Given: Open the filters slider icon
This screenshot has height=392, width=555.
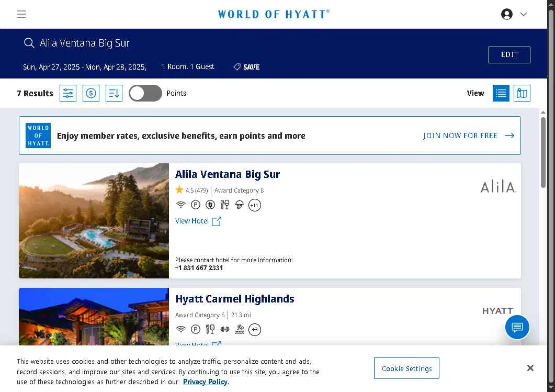Looking at the screenshot, I should tap(68, 93).
